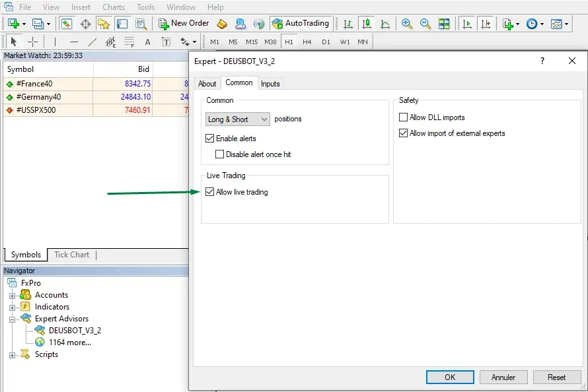Viewport: 588px width, 392px height.
Task: Click OK in Expert dialog
Action: 450,377
